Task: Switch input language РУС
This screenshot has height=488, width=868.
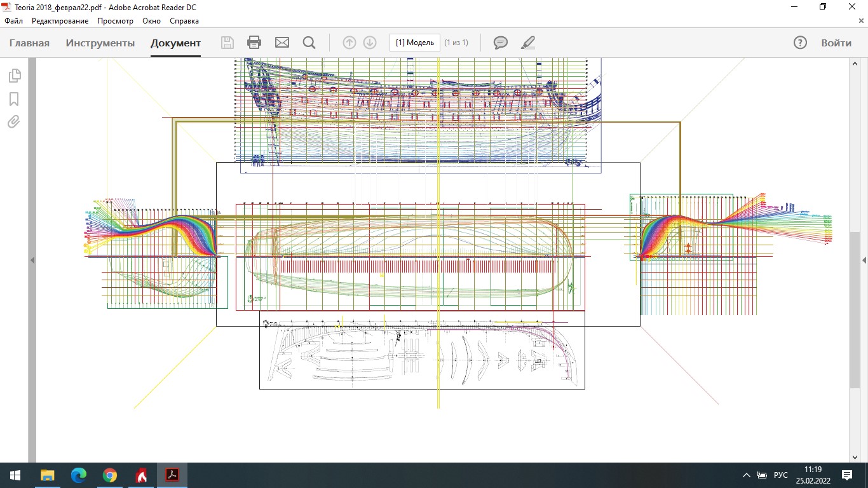Action: tap(781, 475)
